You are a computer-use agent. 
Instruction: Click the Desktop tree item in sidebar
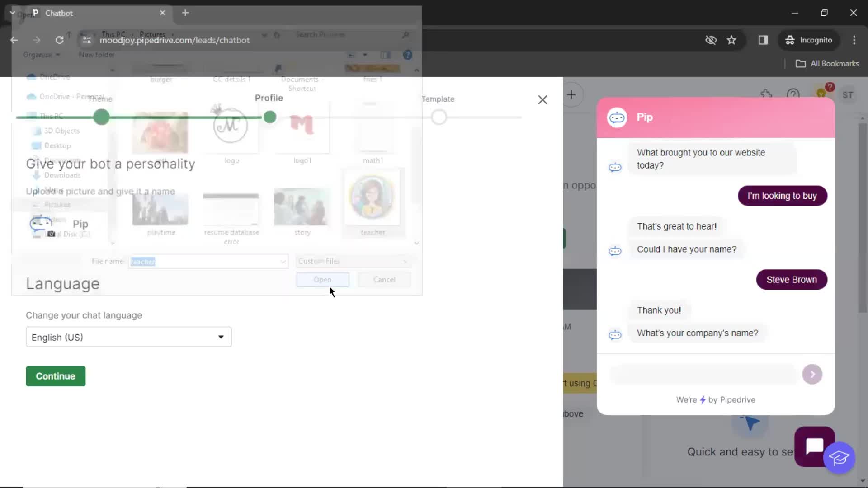click(x=57, y=145)
